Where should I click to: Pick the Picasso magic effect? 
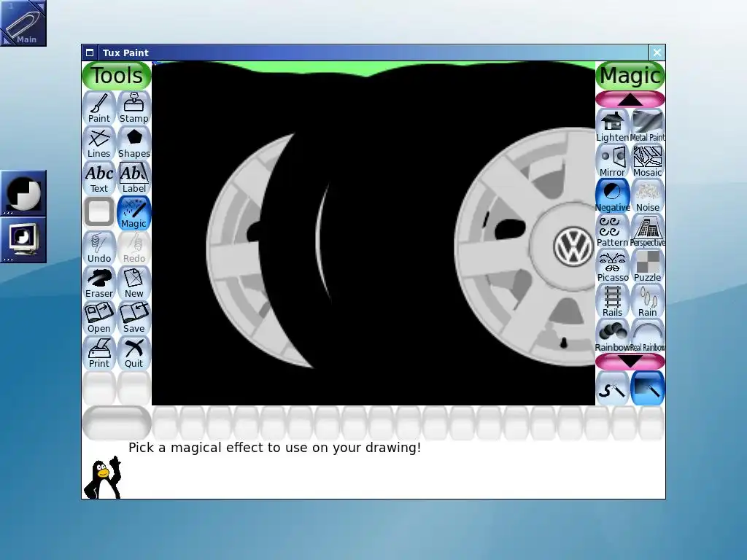click(x=612, y=265)
